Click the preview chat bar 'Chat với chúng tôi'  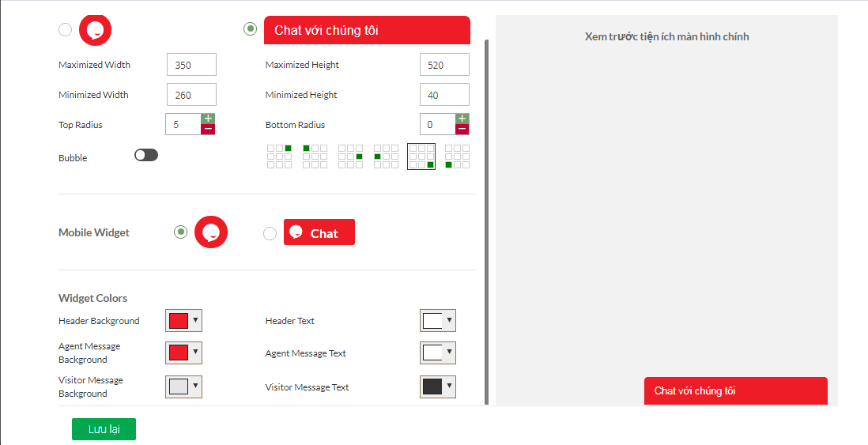[x=735, y=390]
